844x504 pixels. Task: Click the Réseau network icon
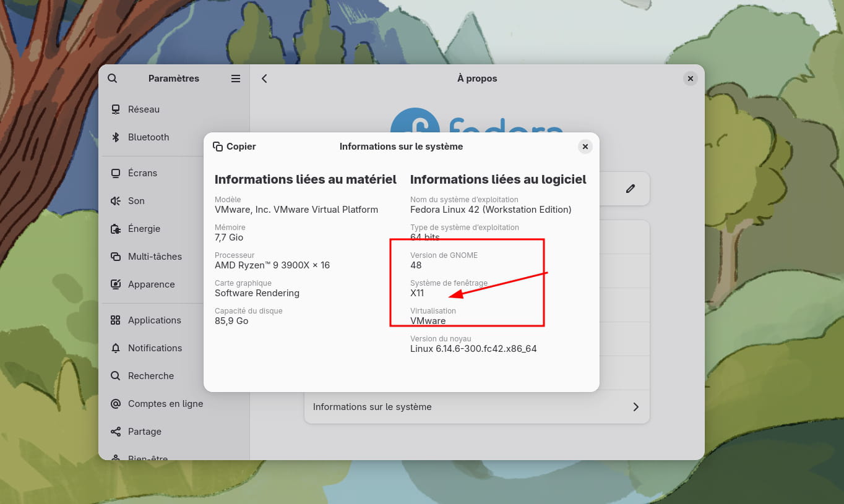(x=115, y=109)
